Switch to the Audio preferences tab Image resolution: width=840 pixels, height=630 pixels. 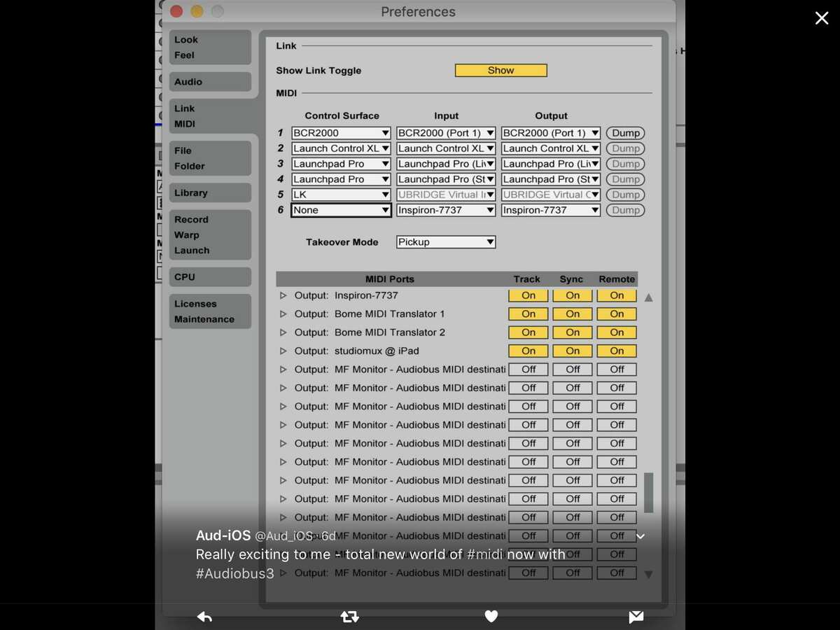[210, 82]
